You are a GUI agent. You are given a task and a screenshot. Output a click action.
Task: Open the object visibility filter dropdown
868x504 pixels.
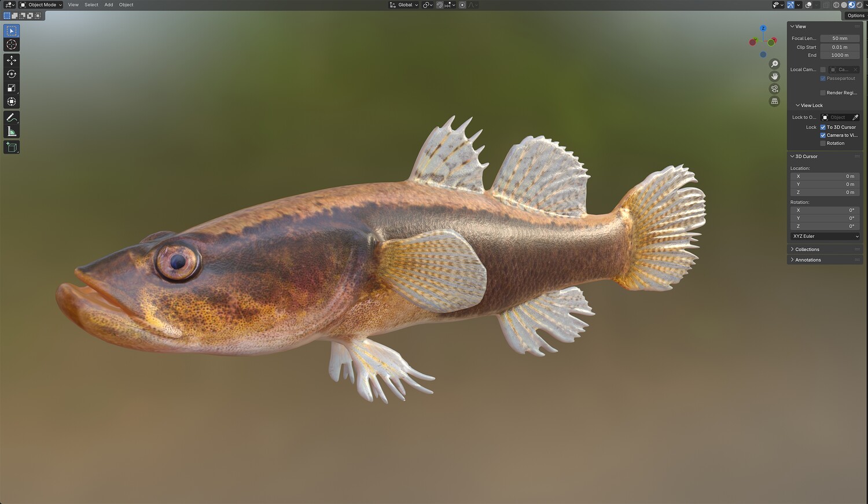pyautogui.click(x=778, y=5)
